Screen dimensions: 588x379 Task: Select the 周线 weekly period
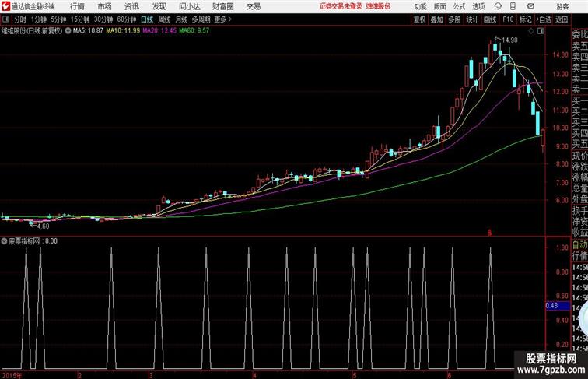click(x=164, y=19)
